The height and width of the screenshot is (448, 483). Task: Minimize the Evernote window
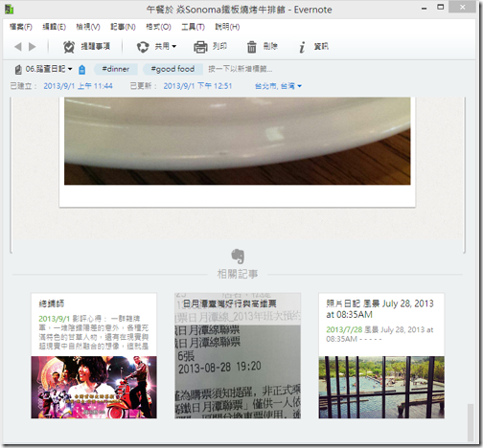425,9
